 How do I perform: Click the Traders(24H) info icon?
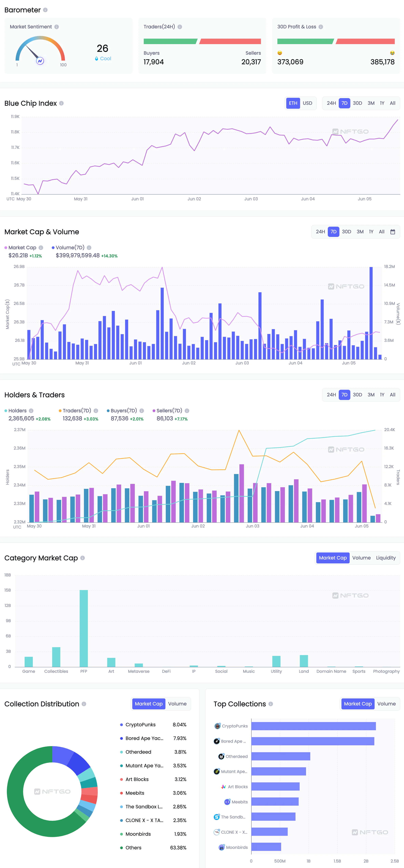point(180,27)
